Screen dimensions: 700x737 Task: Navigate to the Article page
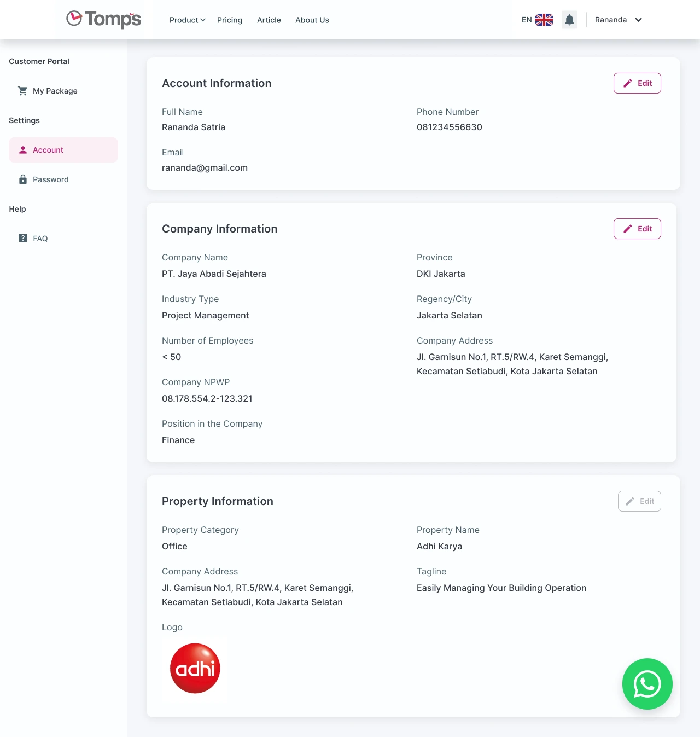269,20
